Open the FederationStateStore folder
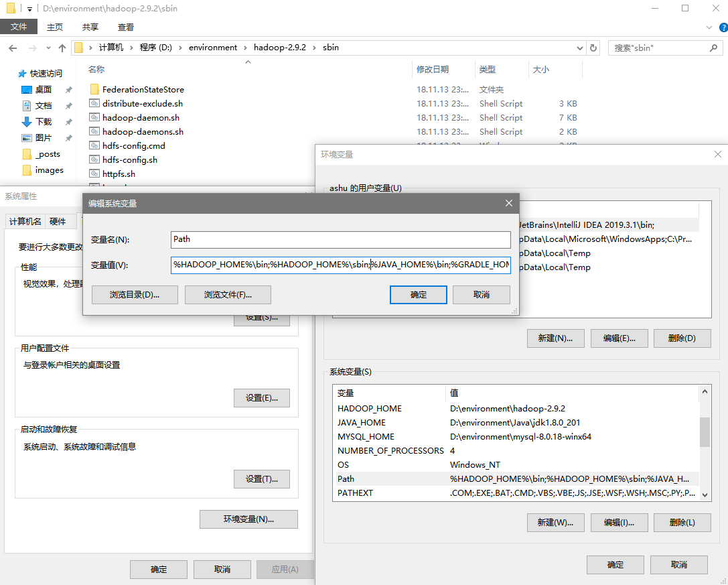The height and width of the screenshot is (585, 728). 143,90
